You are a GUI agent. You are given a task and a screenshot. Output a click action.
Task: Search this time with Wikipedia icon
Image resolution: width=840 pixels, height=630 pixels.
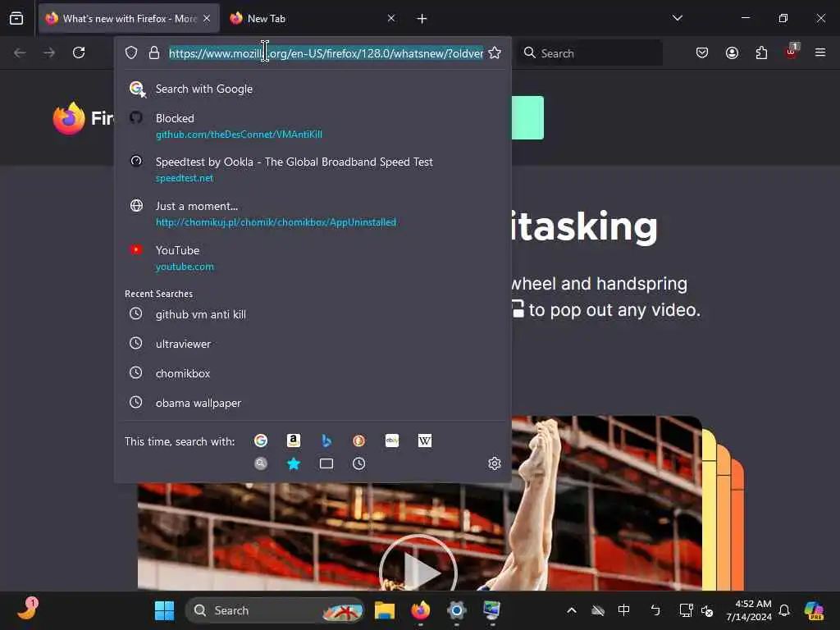pos(425,441)
